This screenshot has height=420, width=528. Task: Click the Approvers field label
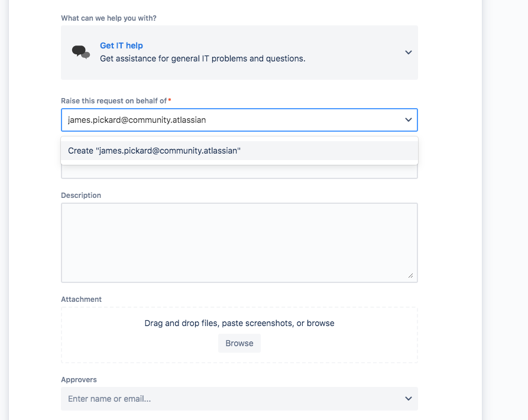tap(79, 380)
